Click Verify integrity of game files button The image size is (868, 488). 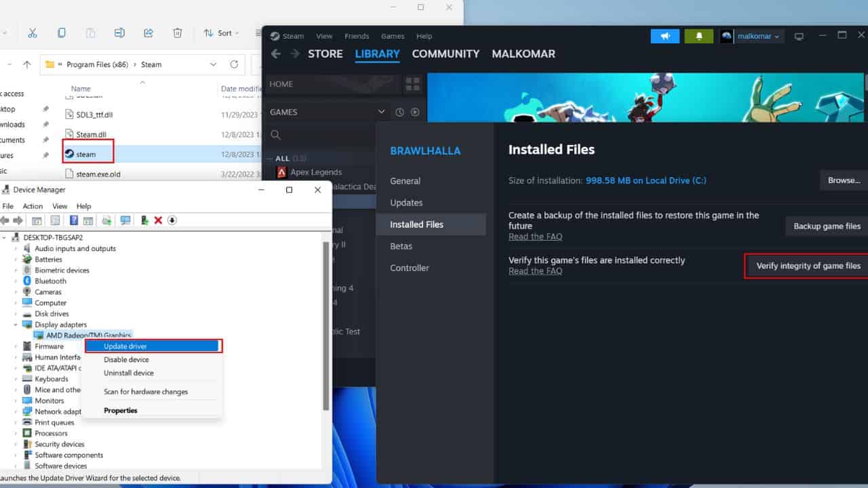tap(808, 266)
